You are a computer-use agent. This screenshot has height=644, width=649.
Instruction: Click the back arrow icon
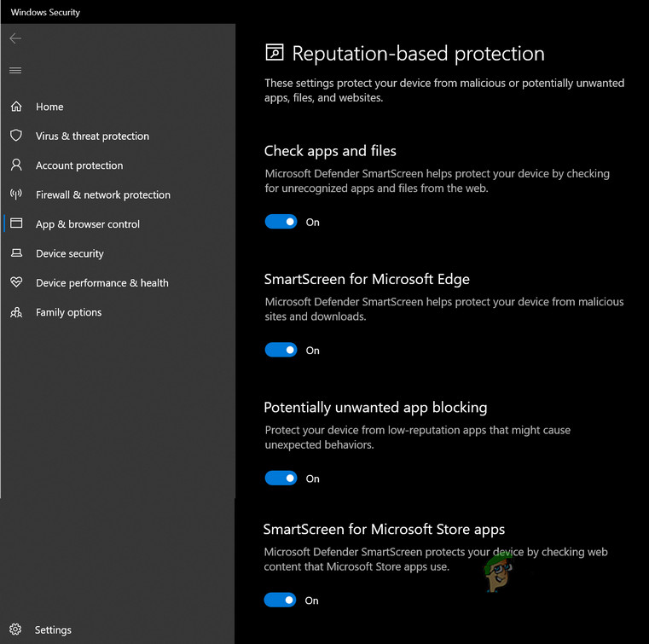15,38
